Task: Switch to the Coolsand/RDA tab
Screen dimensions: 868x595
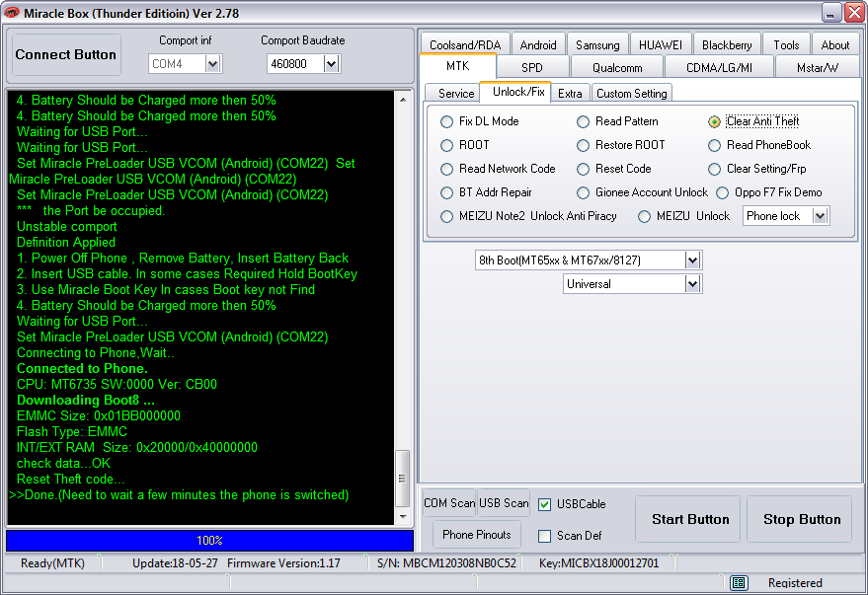Action: (x=465, y=44)
